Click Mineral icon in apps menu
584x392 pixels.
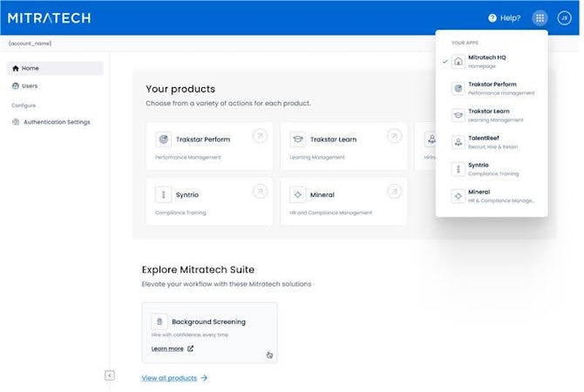[x=458, y=196]
